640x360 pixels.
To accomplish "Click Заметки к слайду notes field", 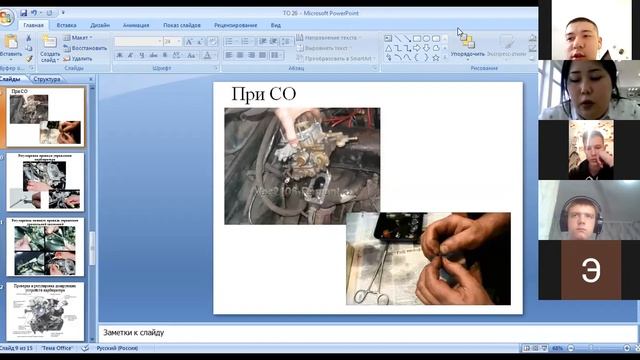I will [x=367, y=333].
